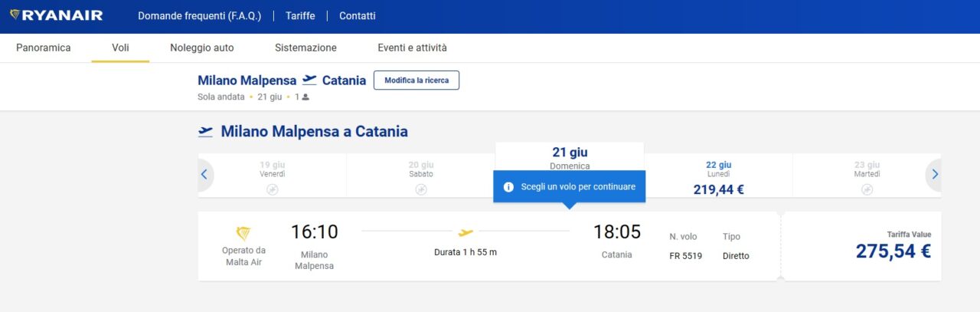The height and width of the screenshot is (312, 980).
Task: Click the passenger icon in the search summary
Action: click(x=305, y=97)
